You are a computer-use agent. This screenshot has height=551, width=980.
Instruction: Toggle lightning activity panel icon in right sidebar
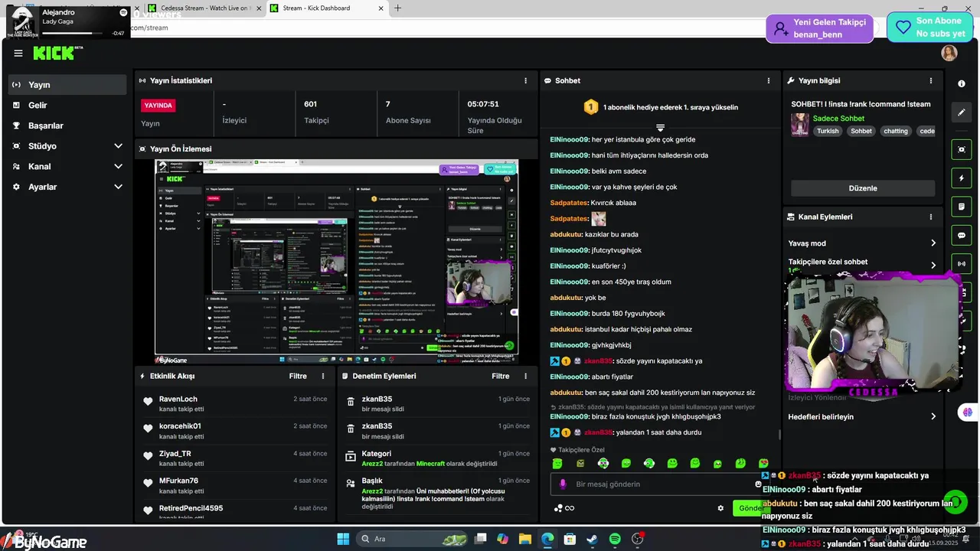962,178
